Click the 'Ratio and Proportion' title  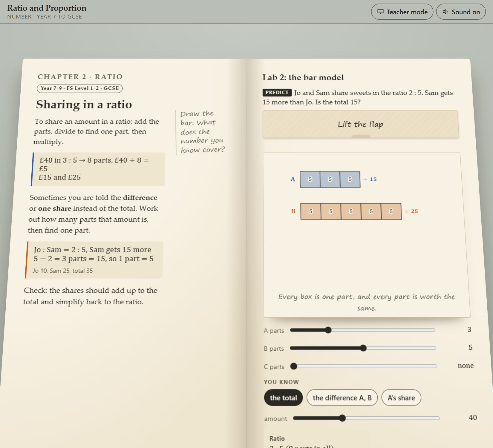pyautogui.click(x=47, y=8)
